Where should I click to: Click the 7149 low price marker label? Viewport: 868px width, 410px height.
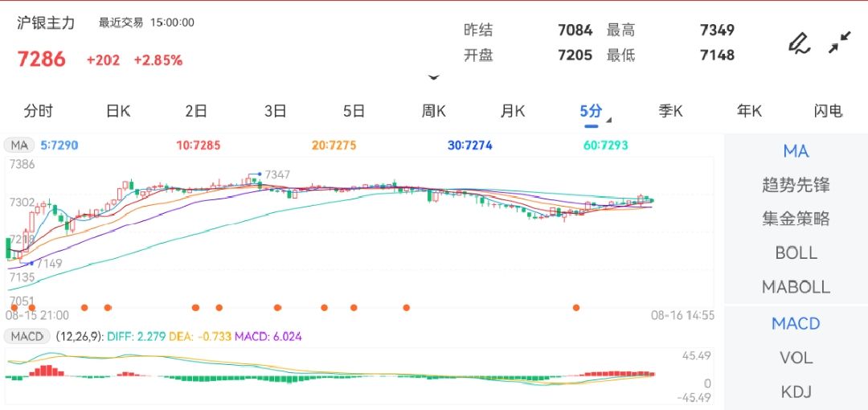(x=49, y=264)
